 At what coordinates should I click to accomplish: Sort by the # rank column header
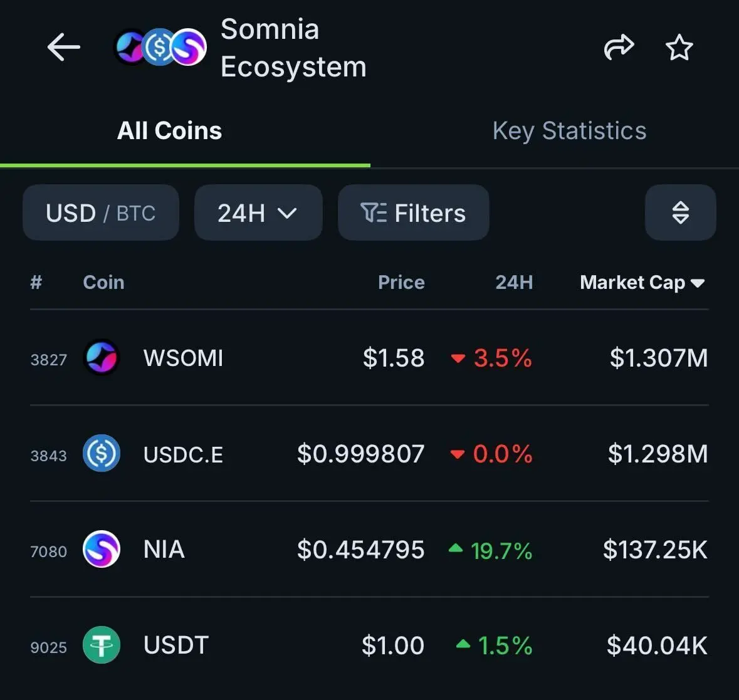pos(36,283)
